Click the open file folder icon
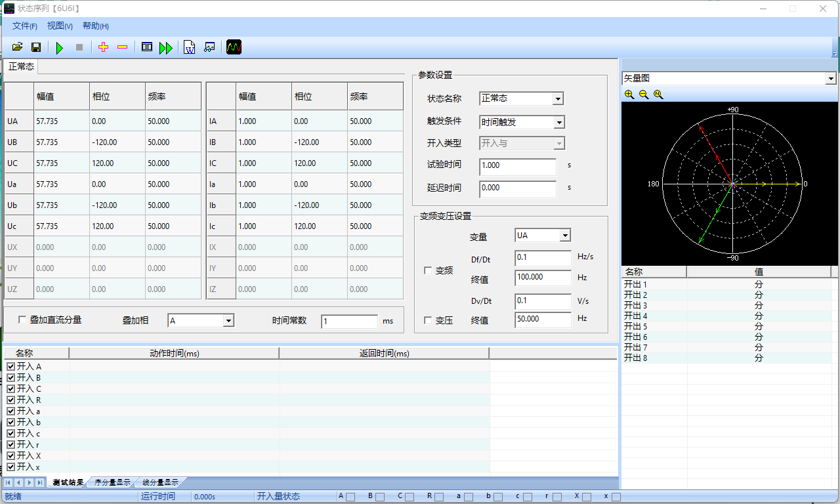Screen dimensions: 840x504 tap(18, 47)
